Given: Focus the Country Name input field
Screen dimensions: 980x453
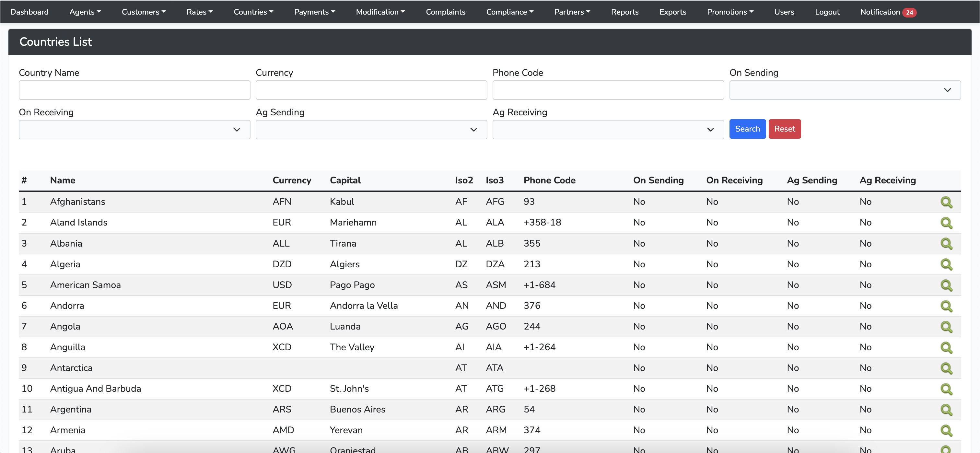Looking at the screenshot, I should [134, 90].
